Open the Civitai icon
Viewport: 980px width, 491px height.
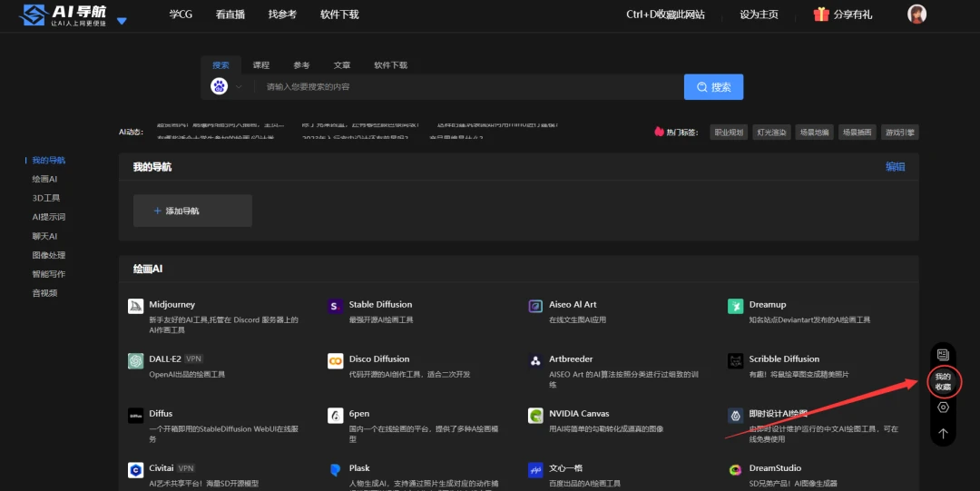pos(135,470)
